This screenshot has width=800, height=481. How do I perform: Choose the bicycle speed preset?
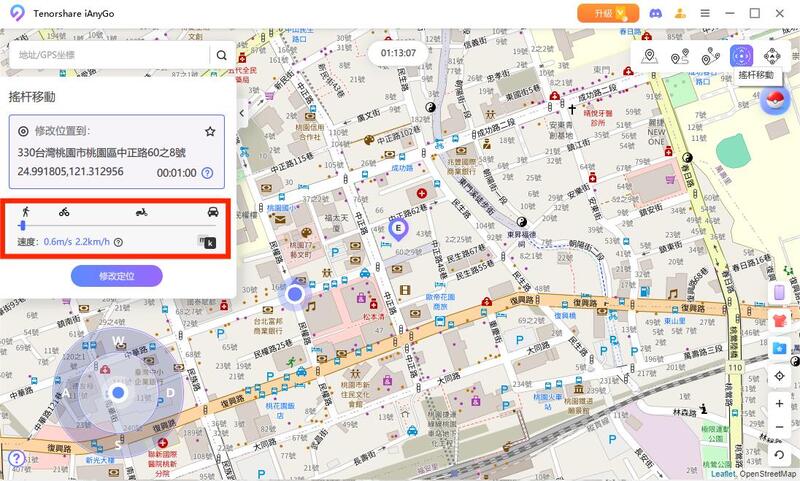coord(64,212)
